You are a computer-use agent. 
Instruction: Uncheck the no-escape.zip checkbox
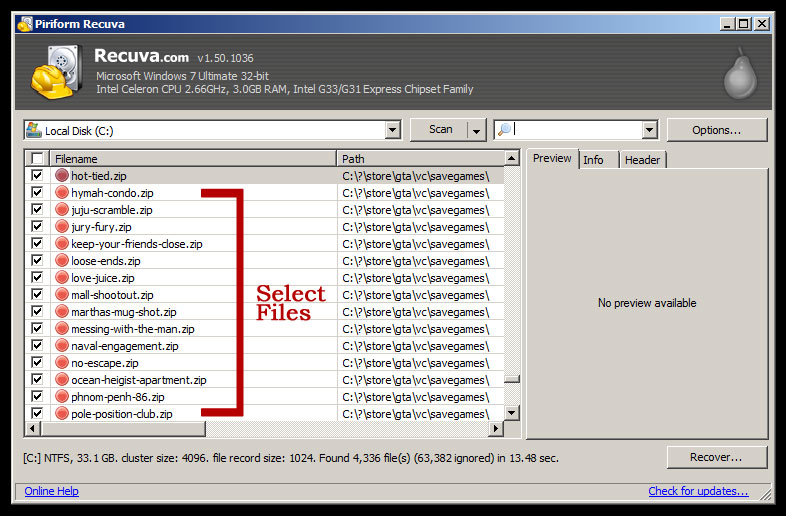37,362
